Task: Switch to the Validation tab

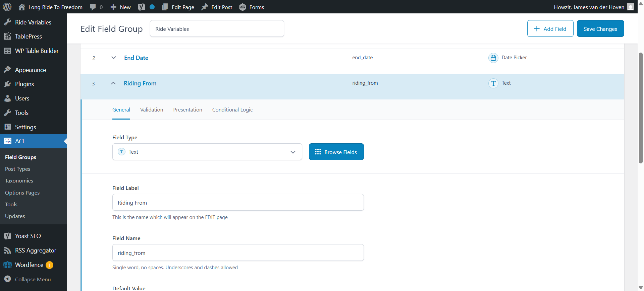Action: 152,110
